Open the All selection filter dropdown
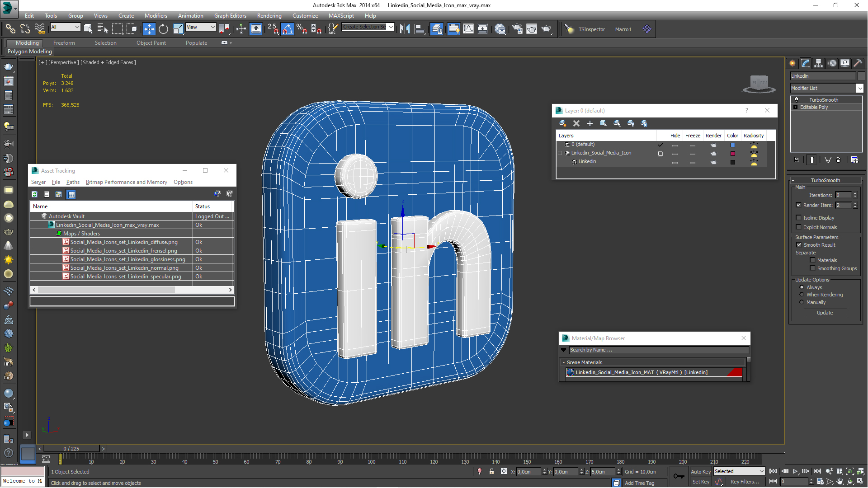 coord(65,27)
